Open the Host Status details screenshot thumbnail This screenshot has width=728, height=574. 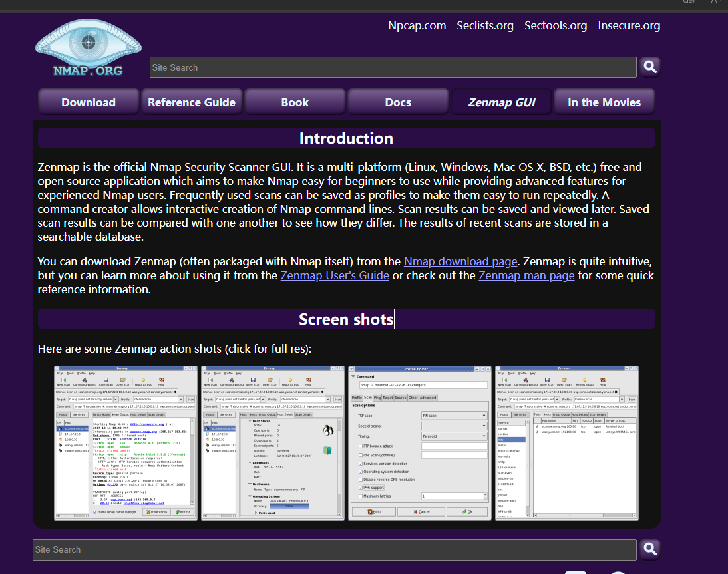point(273,443)
